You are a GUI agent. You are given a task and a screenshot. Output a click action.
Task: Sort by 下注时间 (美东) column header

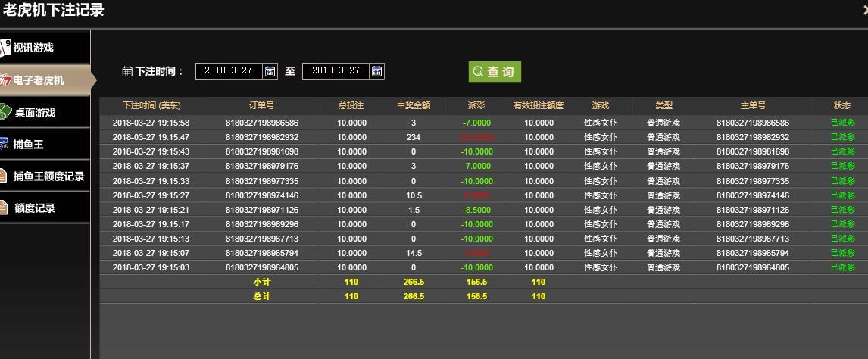point(151,105)
